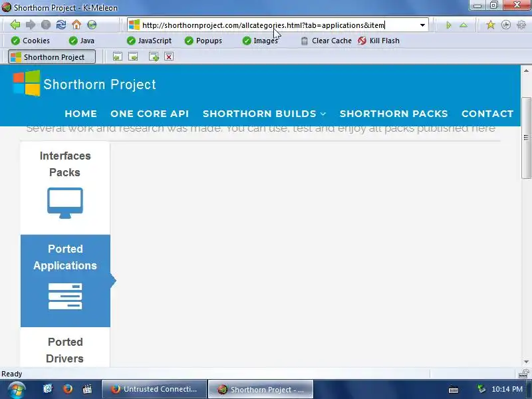Open the Home page icon
Image resolution: width=532 pixels, height=399 pixels.
click(x=76, y=25)
